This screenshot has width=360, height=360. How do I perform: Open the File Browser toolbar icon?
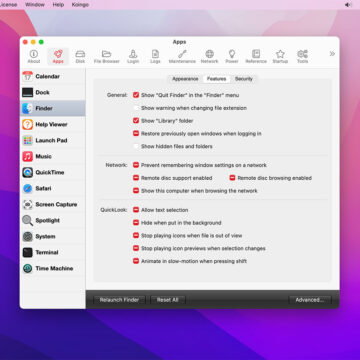coord(106,57)
